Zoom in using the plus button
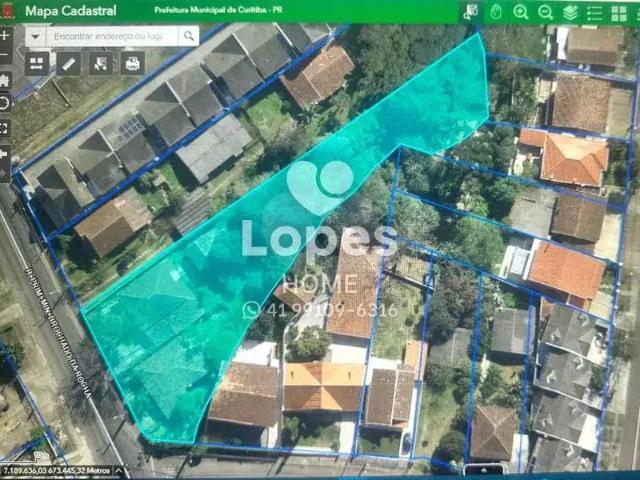Image resolution: width=640 pixels, height=480 pixels. (5, 35)
